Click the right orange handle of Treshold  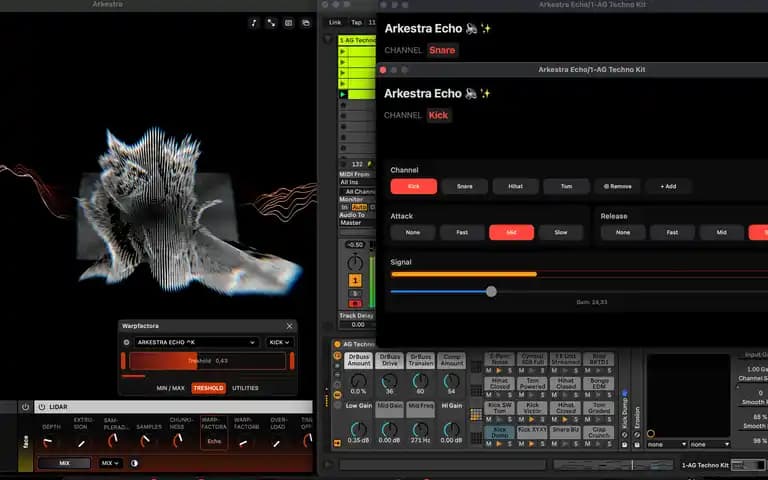click(292, 361)
